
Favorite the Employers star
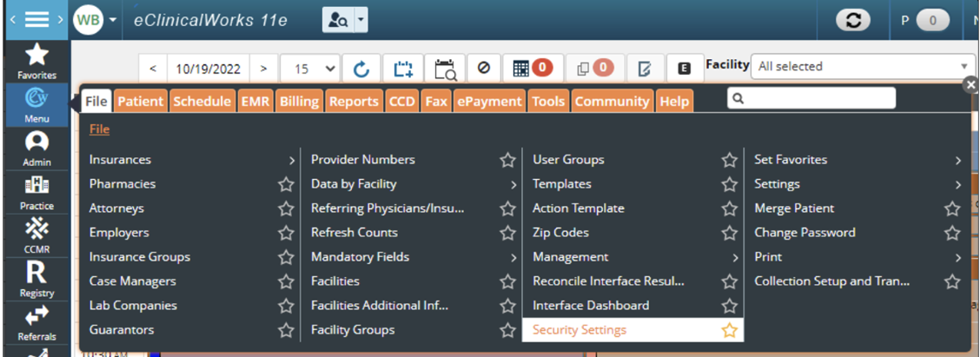coord(286,233)
